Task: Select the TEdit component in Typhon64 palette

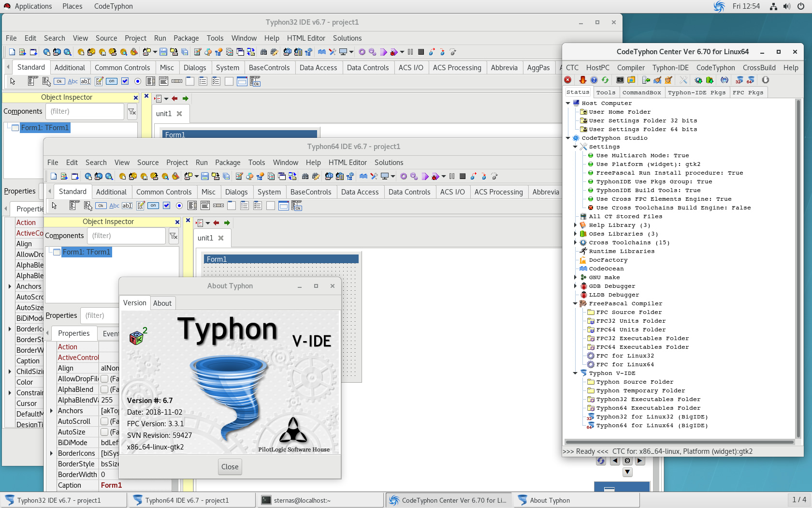Action: tap(127, 206)
